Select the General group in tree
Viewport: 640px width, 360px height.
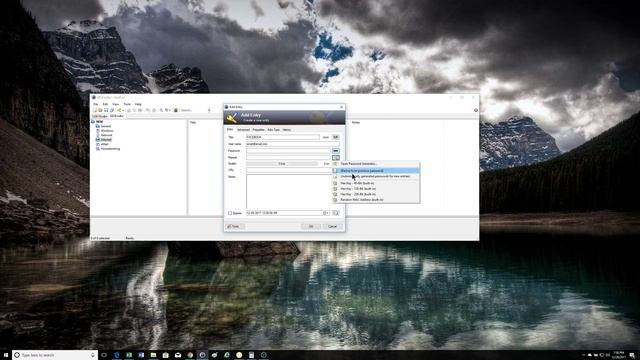(x=106, y=126)
